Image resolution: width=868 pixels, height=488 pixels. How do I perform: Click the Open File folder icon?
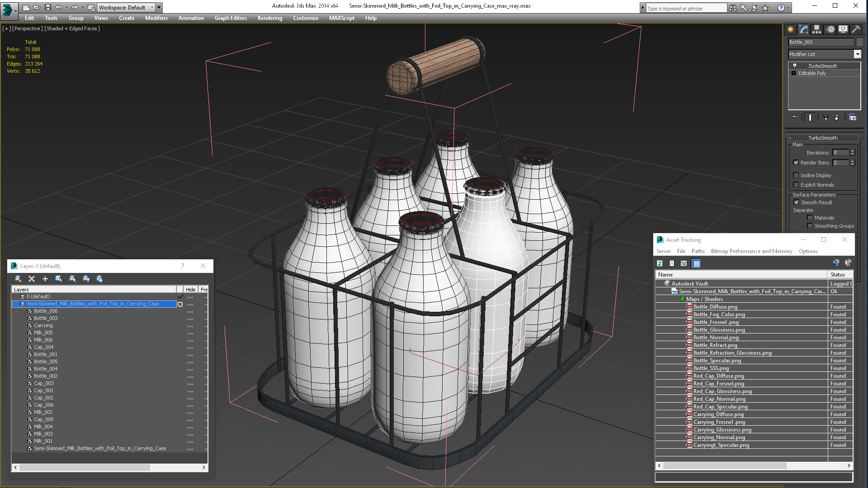click(37, 7)
